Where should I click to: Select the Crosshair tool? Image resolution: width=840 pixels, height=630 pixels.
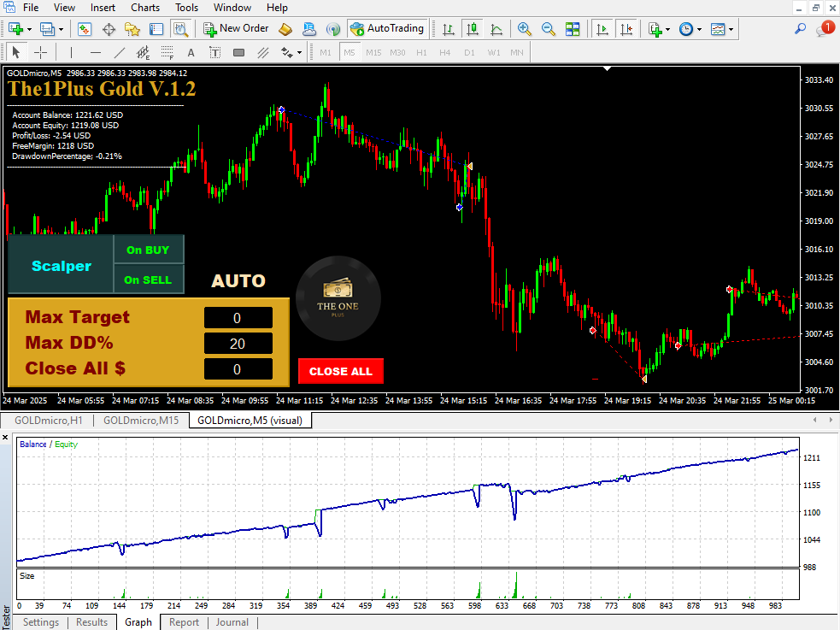point(40,52)
